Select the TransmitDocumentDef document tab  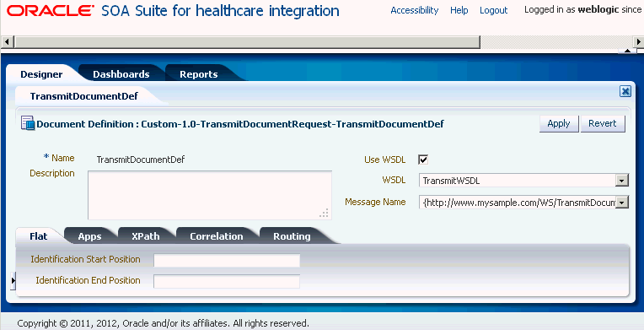(x=84, y=96)
